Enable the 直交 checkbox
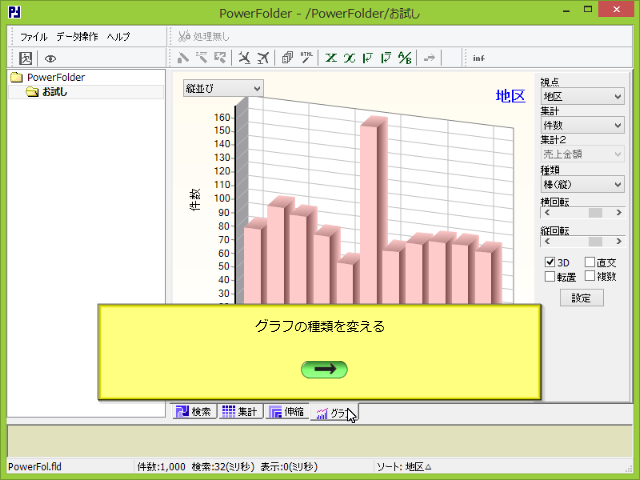 point(590,262)
